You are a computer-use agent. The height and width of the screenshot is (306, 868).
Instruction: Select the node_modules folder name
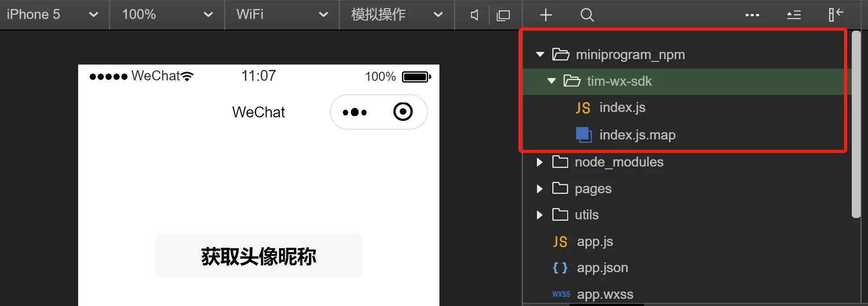(x=619, y=162)
